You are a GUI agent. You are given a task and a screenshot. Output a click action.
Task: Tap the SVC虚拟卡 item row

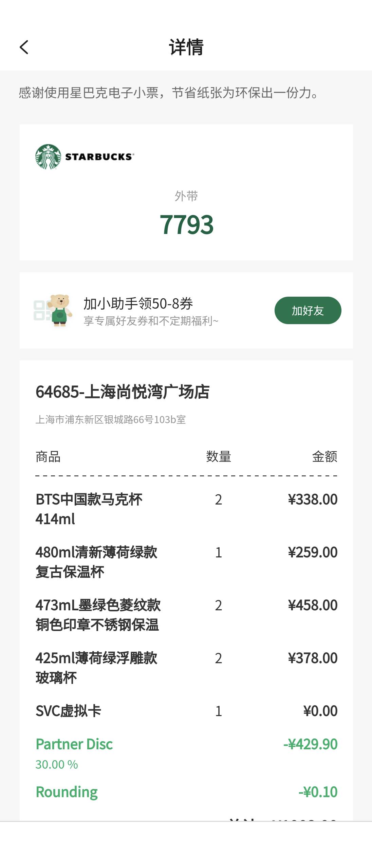186,711
